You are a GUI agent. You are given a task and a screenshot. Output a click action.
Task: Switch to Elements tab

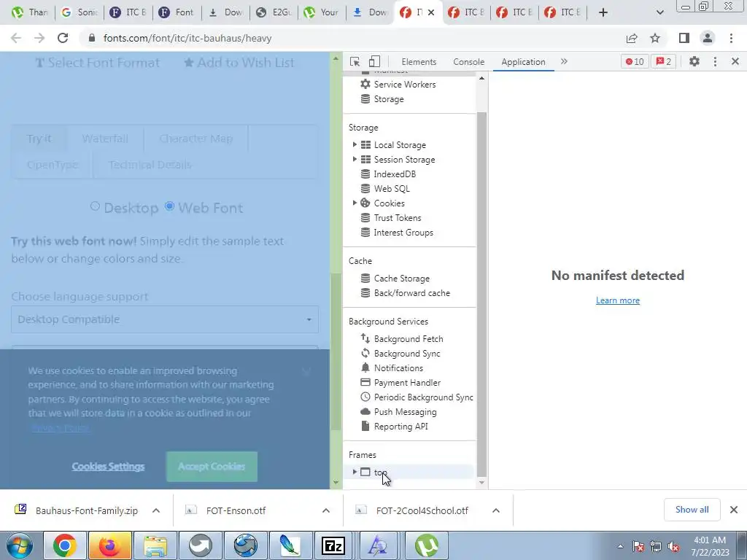[x=419, y=62]
